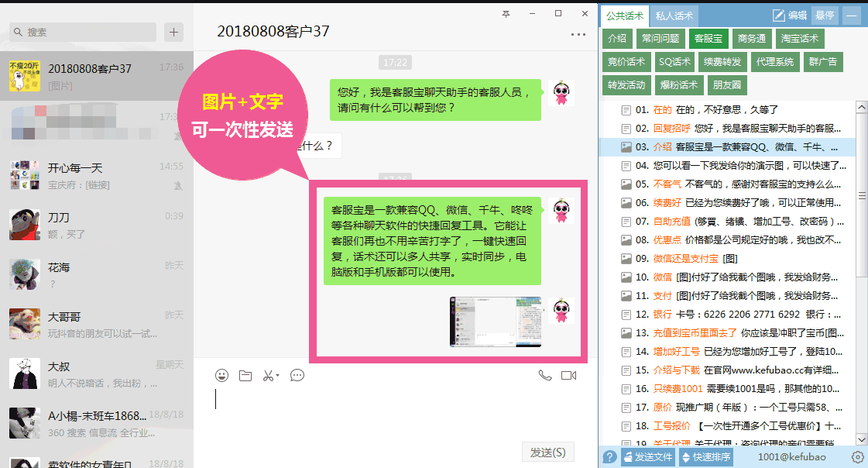Select the SQ话术 category

coord(674,61)
